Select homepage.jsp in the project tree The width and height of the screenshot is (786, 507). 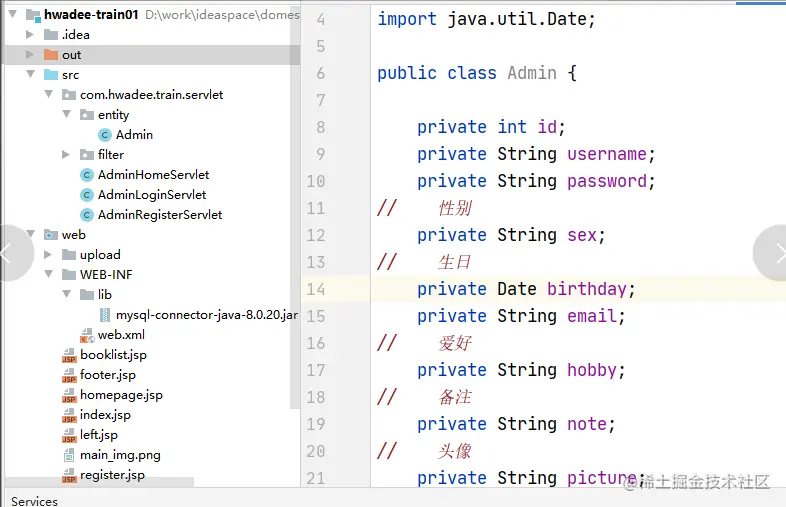tap(121, 395)
